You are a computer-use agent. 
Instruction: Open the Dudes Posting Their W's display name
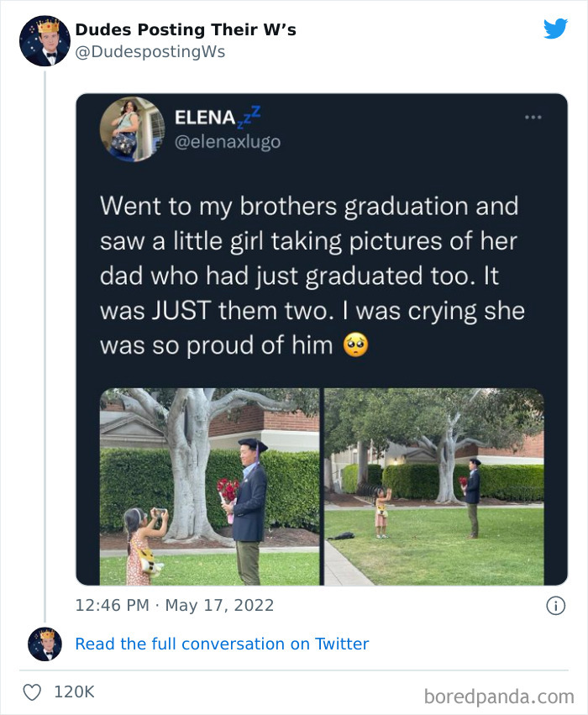[186, 29]
